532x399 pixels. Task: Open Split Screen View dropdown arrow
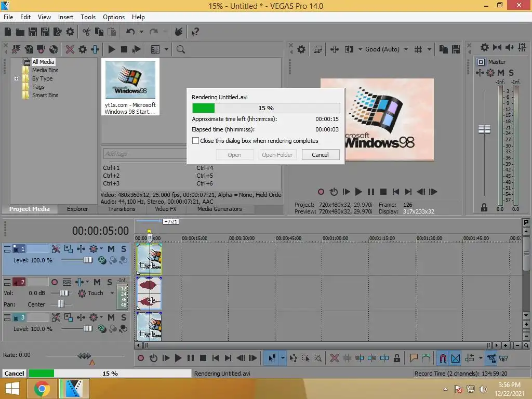tap(360, 49)
